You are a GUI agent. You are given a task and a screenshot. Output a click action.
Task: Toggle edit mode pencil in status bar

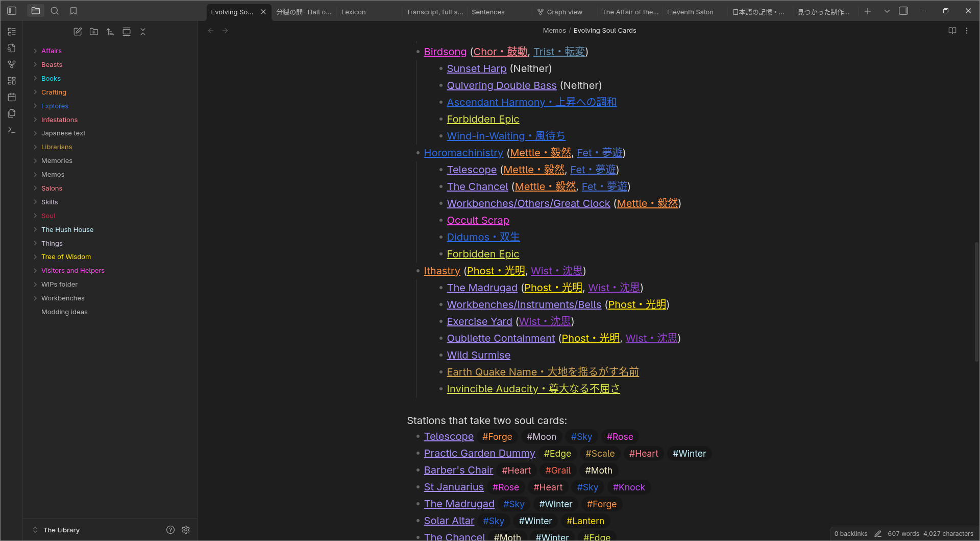pos(878,534)
